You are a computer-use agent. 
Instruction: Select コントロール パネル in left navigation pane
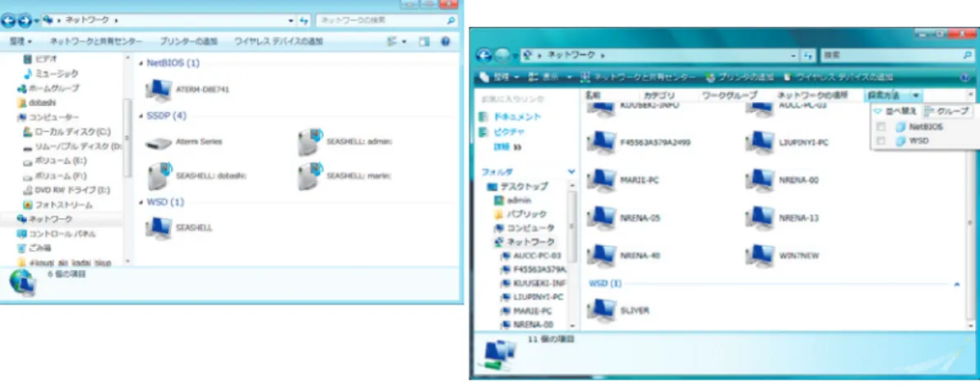[x=56, y=234]
